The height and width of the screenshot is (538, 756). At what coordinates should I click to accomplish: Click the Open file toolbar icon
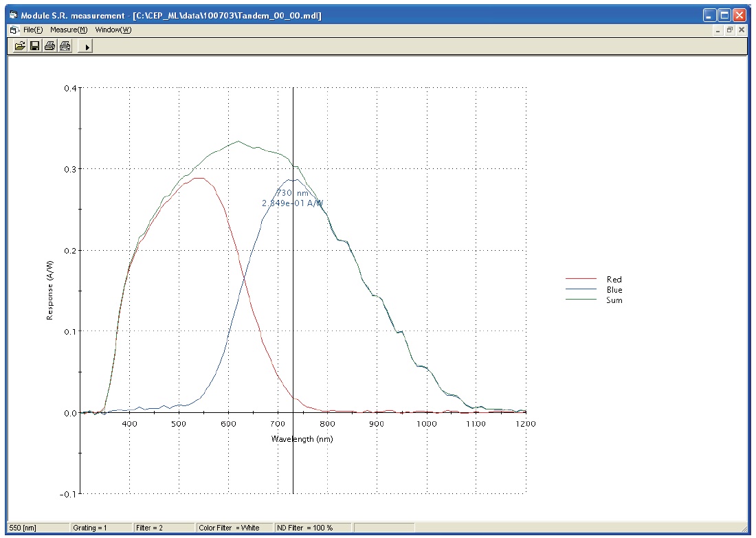pos(20,46)
